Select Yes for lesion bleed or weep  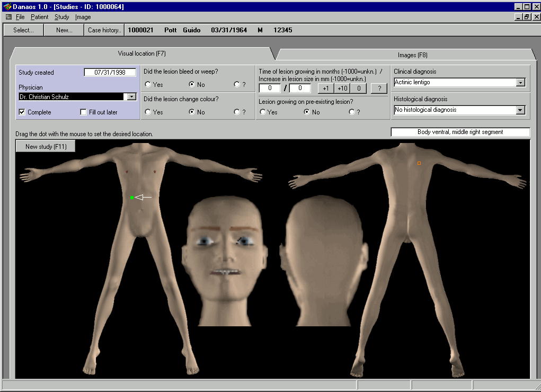pos(148,85)
